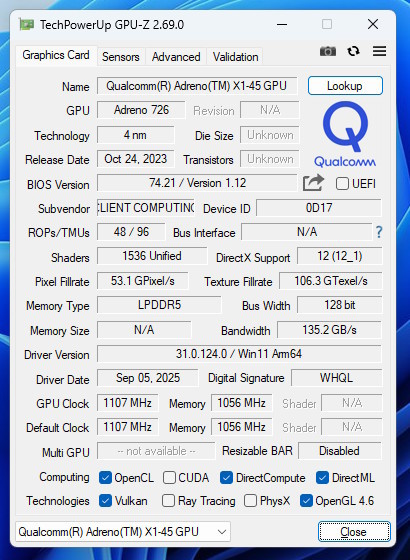Switch to the Sensors tab
The width and height of the screenshot is (410, 560).
[121, 57]
